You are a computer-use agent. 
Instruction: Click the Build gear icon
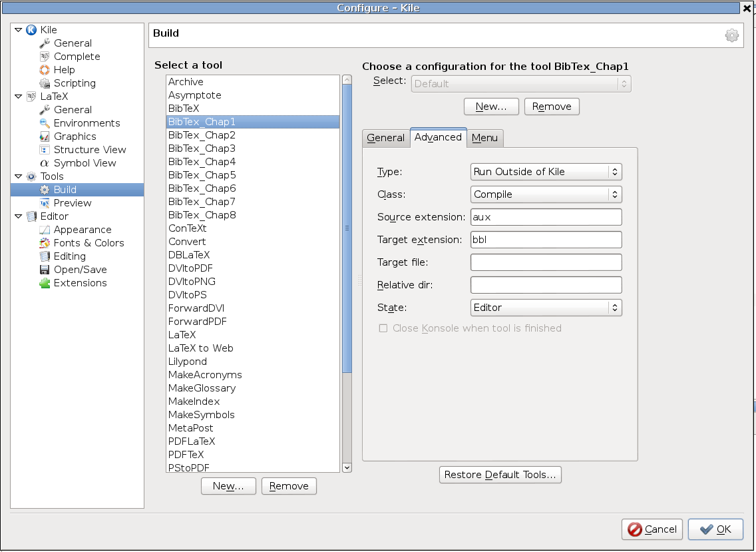point(45,190)
